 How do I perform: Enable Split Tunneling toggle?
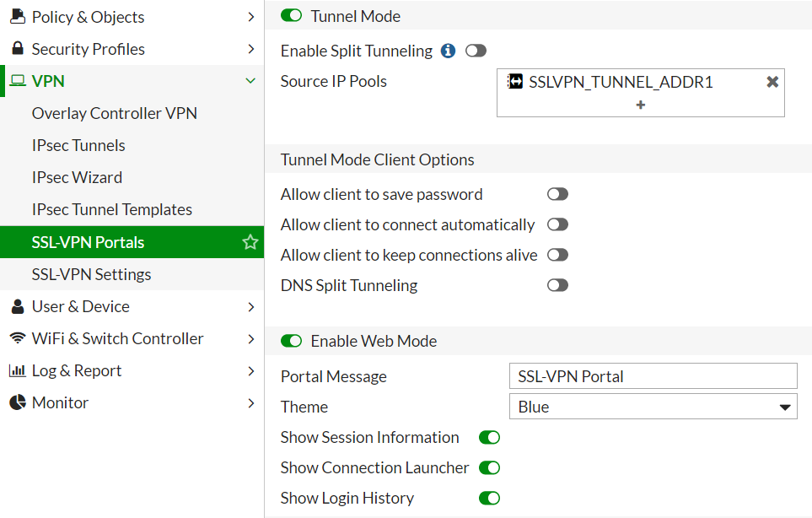pos(476,51)
